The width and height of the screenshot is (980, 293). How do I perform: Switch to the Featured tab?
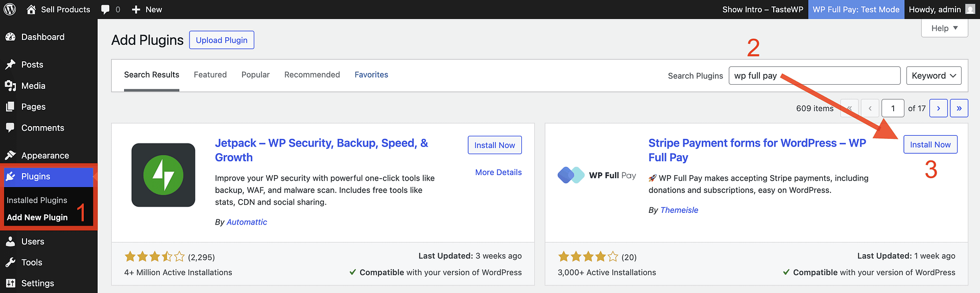coord(210,75)
